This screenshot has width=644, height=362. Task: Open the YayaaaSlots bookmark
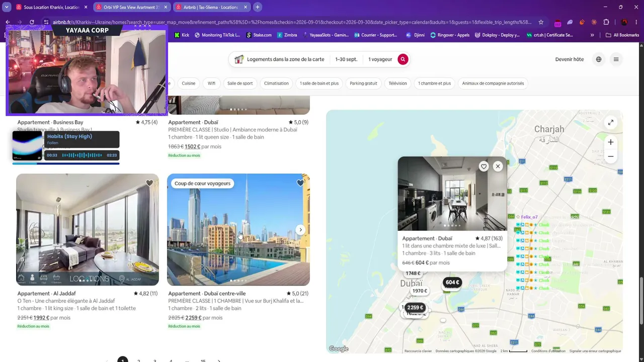coord(325,35)
